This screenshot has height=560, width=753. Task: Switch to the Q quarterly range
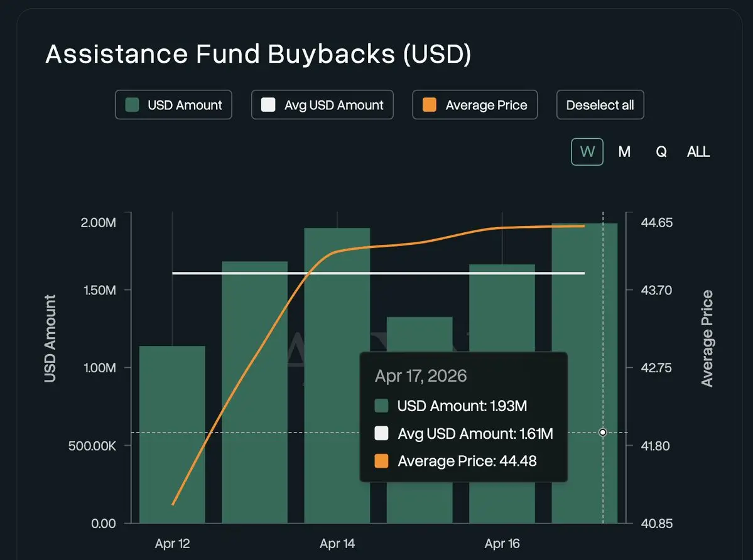(661, 152)
